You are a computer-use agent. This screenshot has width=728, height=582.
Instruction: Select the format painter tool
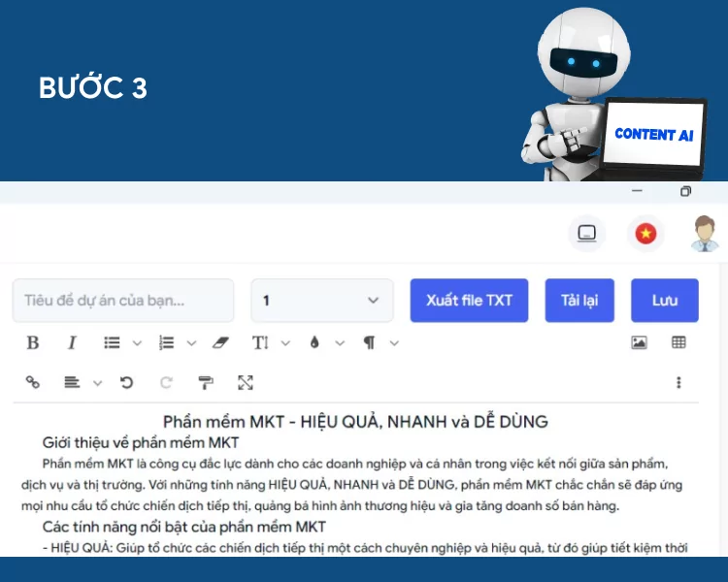pos(206,382)
